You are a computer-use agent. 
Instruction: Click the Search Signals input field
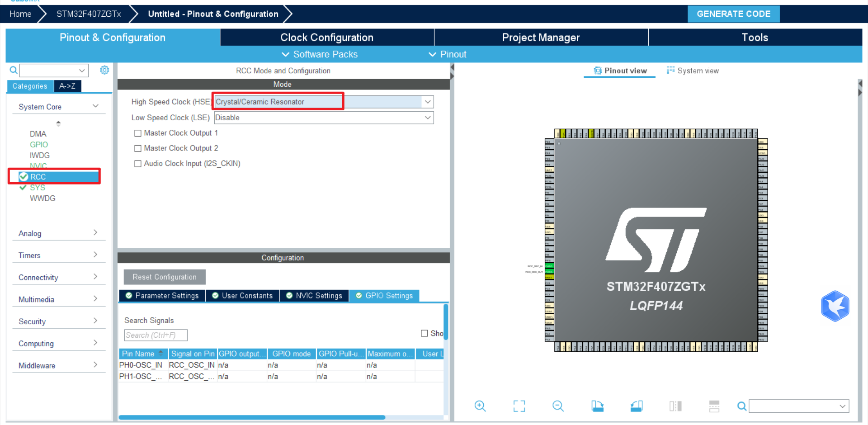point(156,335)
